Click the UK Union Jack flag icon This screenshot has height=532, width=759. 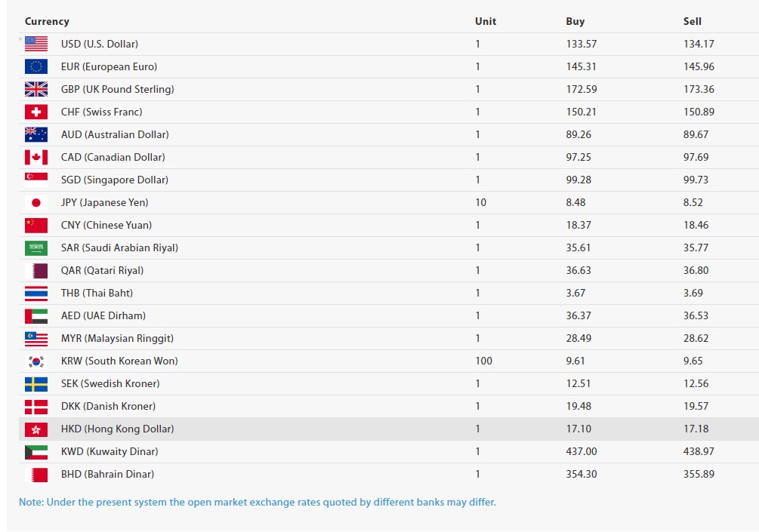coord(36,89)
